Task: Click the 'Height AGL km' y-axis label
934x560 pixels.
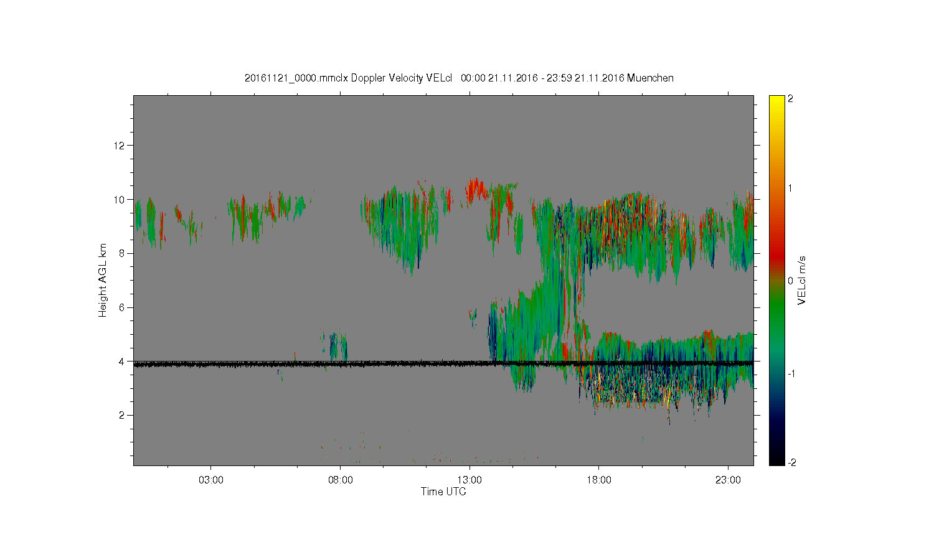Action: point(103,280)
